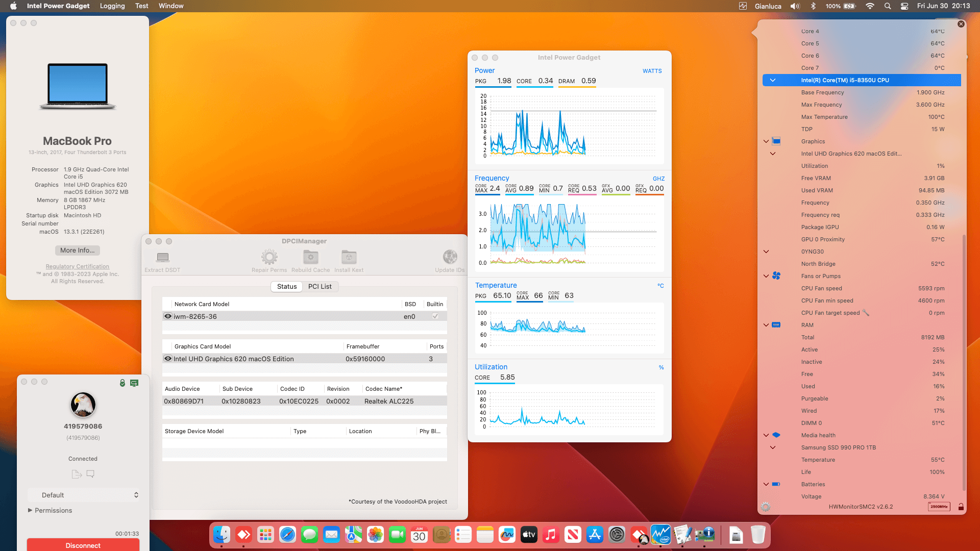Image resolution: width=980 pixels, height=551 pixels.
Task: Click the HWMonitorSMC2 vertical scrollbar
Action: click(x=964, y=362)
